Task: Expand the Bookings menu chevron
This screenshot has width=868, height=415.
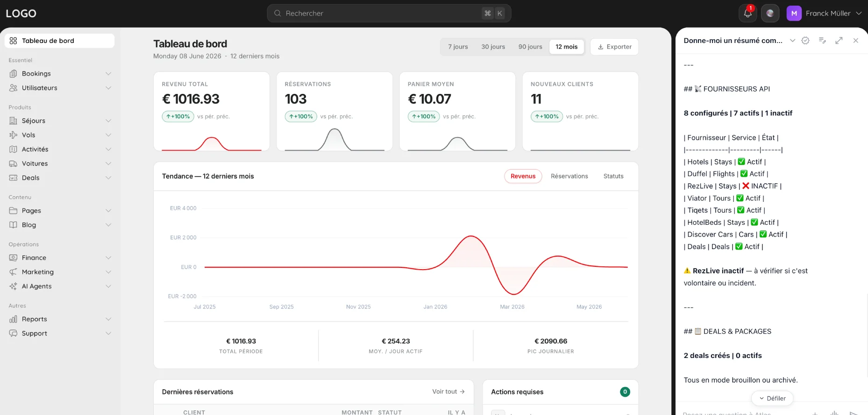Action: [x=108, y=73]
